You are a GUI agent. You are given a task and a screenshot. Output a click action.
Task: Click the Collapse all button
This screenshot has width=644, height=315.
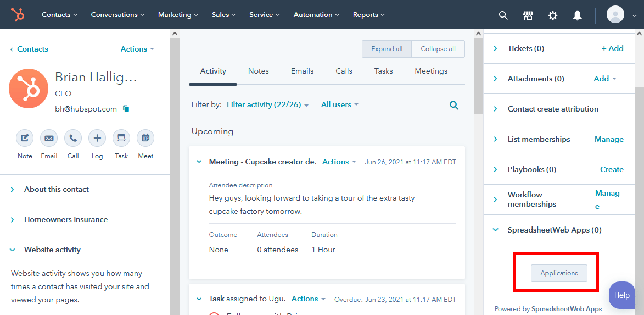pyautogui.click(x=438, y=49)
